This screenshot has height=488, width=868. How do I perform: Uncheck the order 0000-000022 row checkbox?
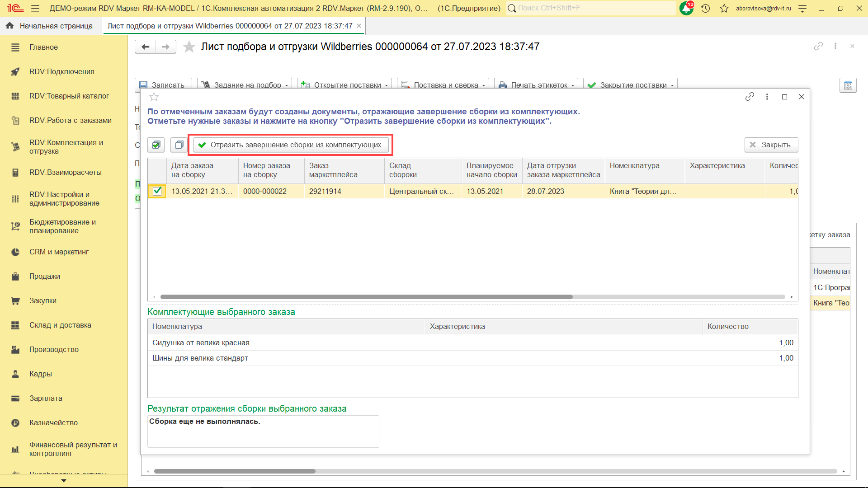pyautogui.click(x=157, y=191)
